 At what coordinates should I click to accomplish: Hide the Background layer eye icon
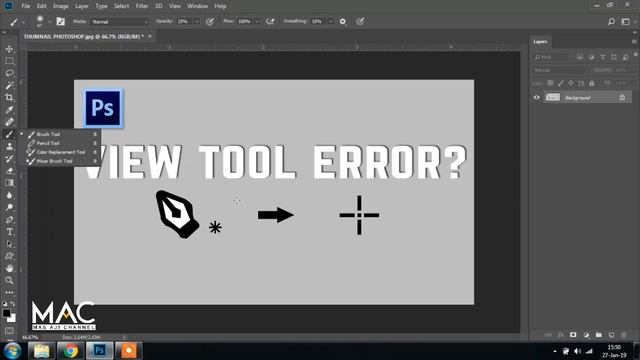click(536, 98)
